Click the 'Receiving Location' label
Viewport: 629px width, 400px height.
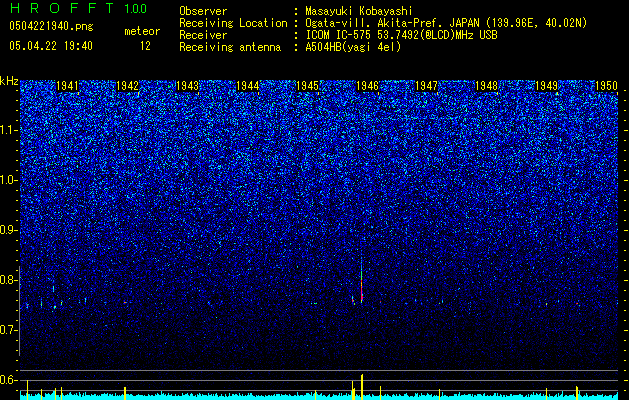point(233,23)
